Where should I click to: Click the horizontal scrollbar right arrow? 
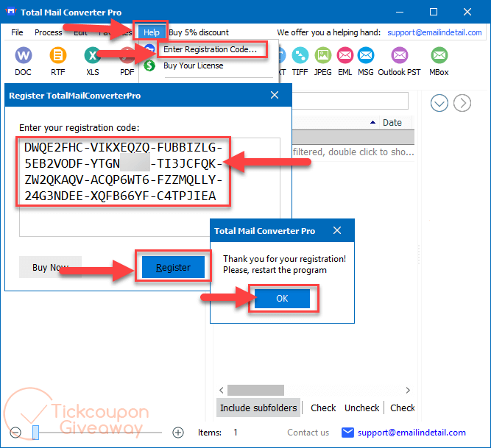pyautogui.click(x=408, y=391)
